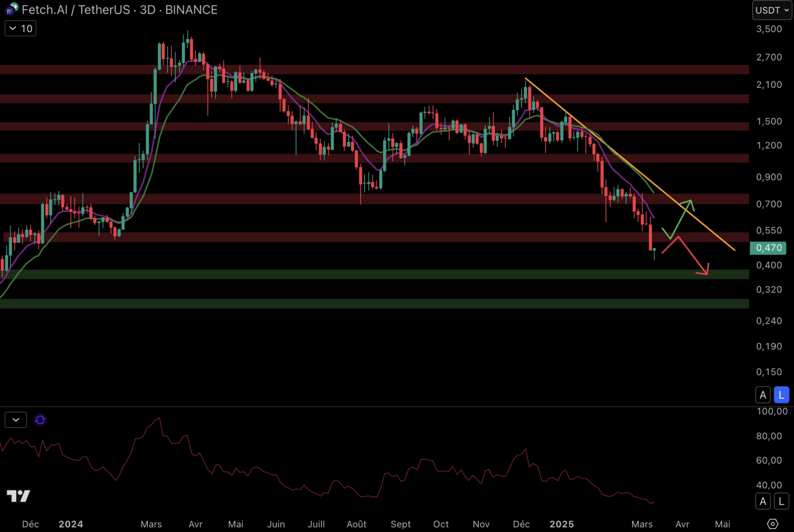This screenshot has width=794, height=532.
Task: Click the Juin label on the time axis
Action: [276, 524]
